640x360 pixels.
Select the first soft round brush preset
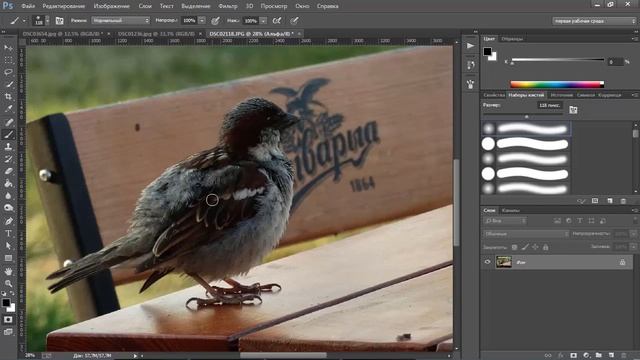[x=526, y=129]
